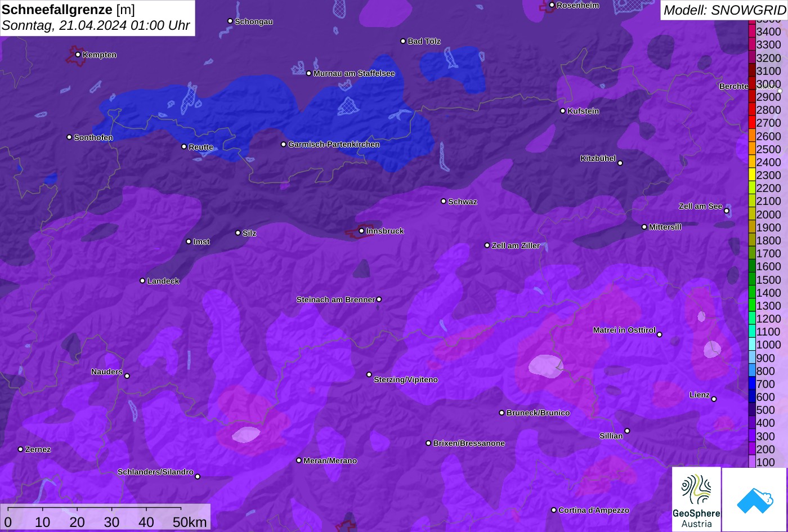Choose the Murnau am Staffelsee marker
The height and width of the screenshot is (532, 788).
[309, 73]
